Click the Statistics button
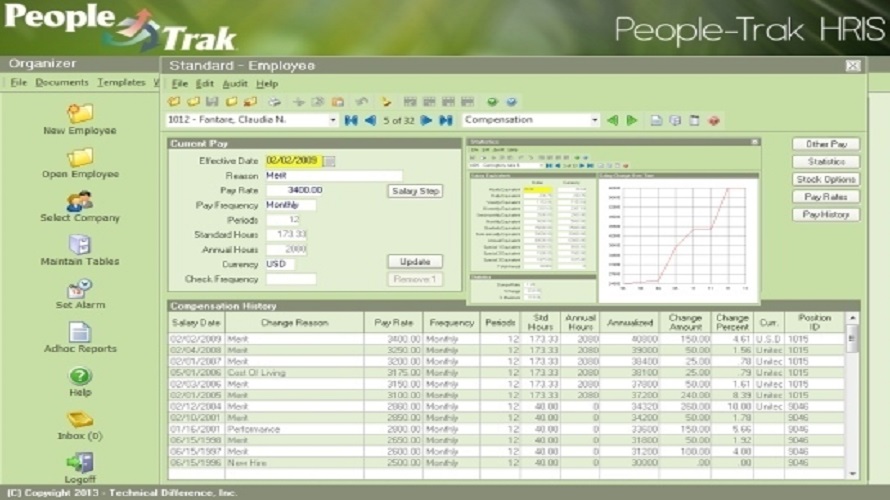This screenshot has width=890, height=500. [826, 162]
